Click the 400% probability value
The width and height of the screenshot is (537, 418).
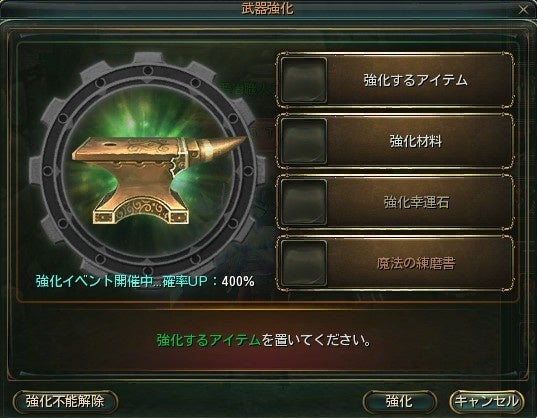coord(238,281)
